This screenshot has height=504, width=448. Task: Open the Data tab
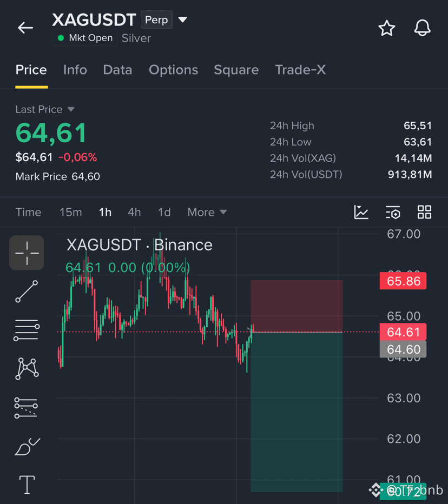point(117,70)
